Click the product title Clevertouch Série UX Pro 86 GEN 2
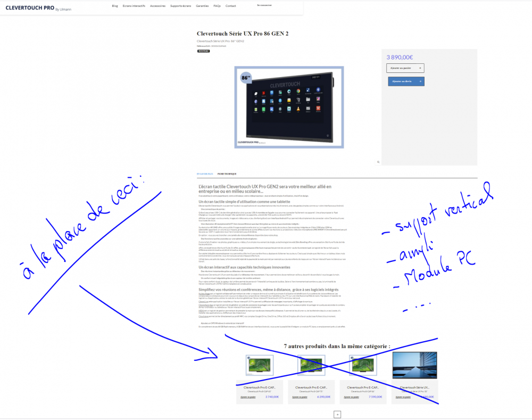This screenshot has height=420, width=532. (243, 34)
